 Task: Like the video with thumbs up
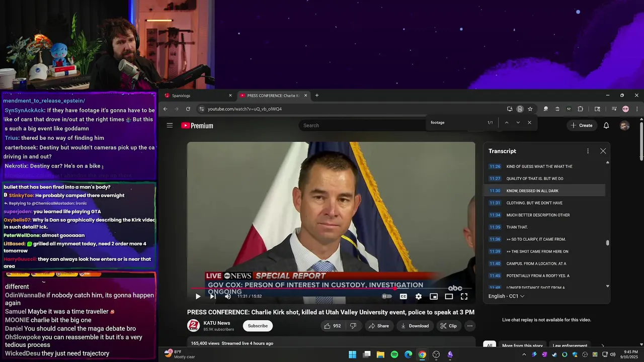(333, 326)
